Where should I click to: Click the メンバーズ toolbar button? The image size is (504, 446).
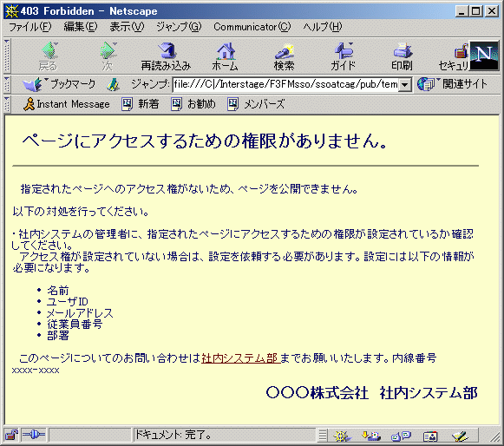tap(256, 104)
